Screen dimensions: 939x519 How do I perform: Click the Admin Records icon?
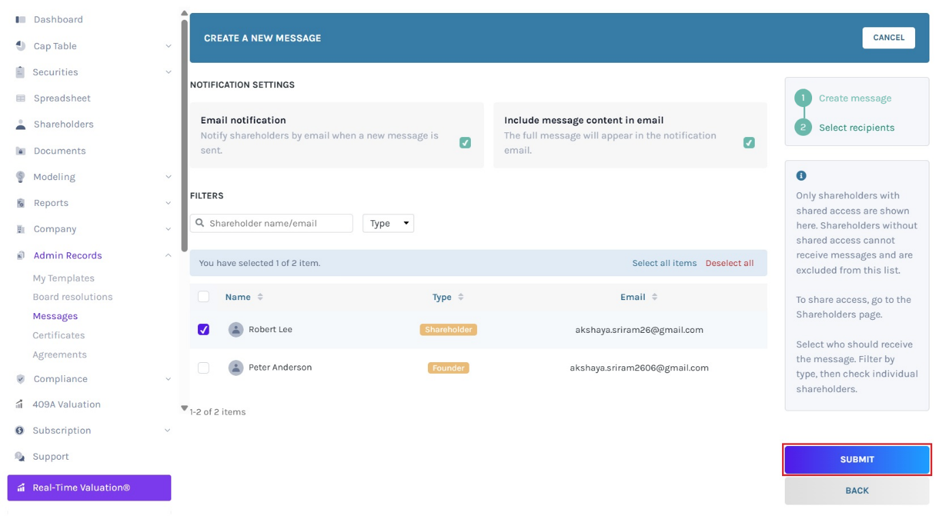[x=20, y=256]
